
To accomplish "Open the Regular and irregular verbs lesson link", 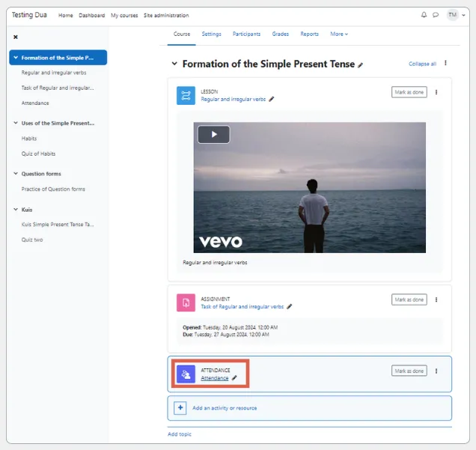I will 234,100.
